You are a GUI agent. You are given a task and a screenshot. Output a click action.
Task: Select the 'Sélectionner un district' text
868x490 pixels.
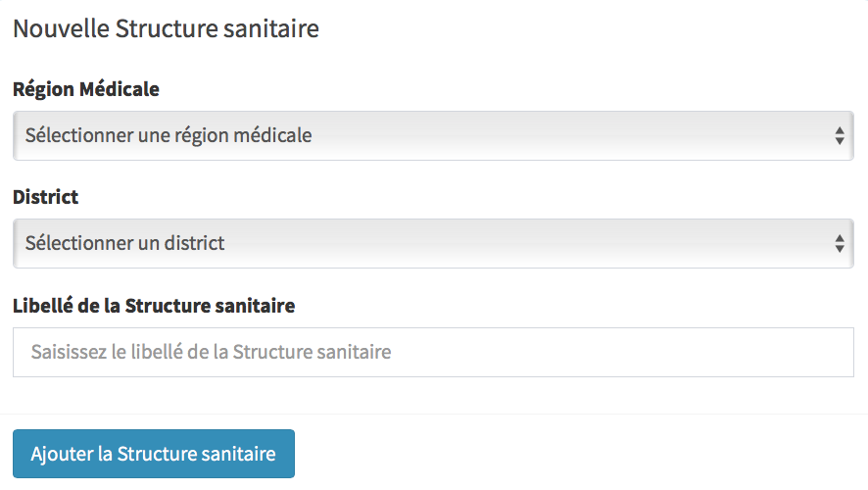(125, 243)
